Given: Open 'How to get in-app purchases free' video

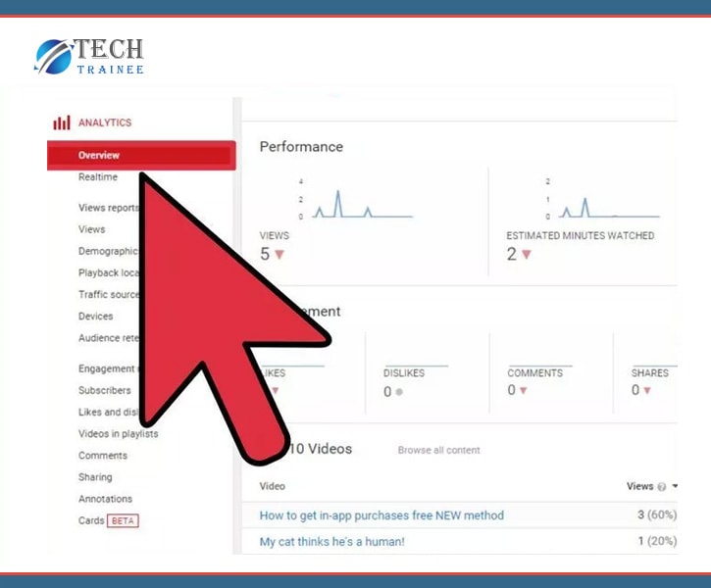Looking at the screenshot, I should pyautogui.click(x=381, y=515).
